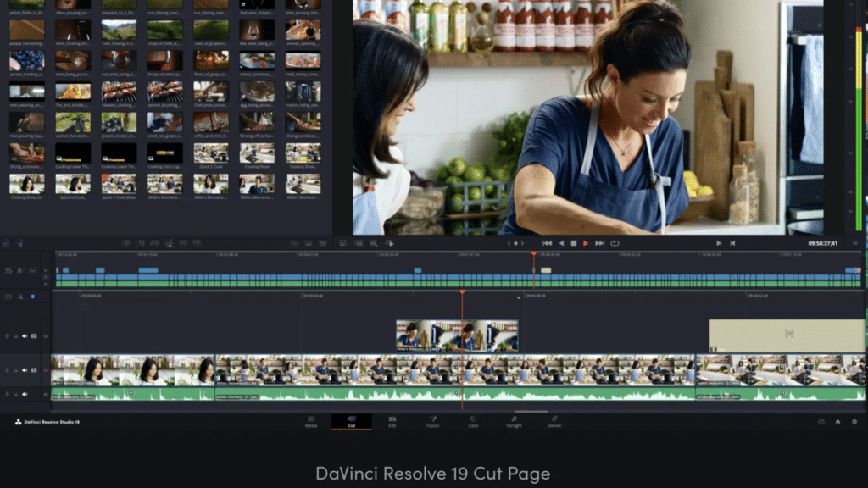Open the Fairlight page tab
Image resolution: width=868 pixels, height=488 pixels.
514,421
